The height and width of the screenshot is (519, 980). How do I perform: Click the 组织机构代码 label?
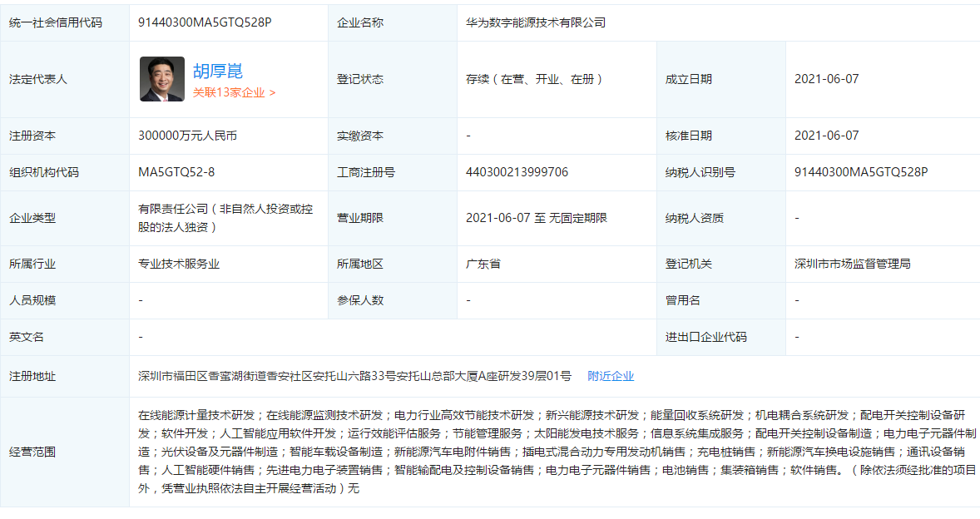pos(44,172)
